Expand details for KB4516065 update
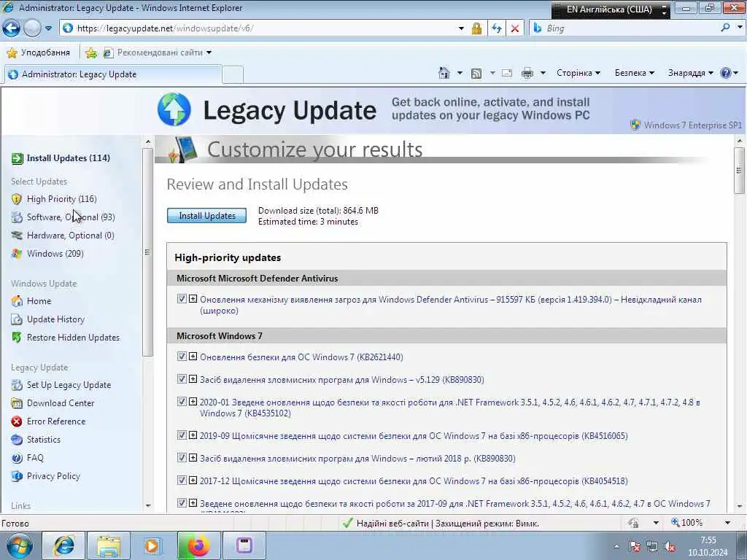 [193, 435]
